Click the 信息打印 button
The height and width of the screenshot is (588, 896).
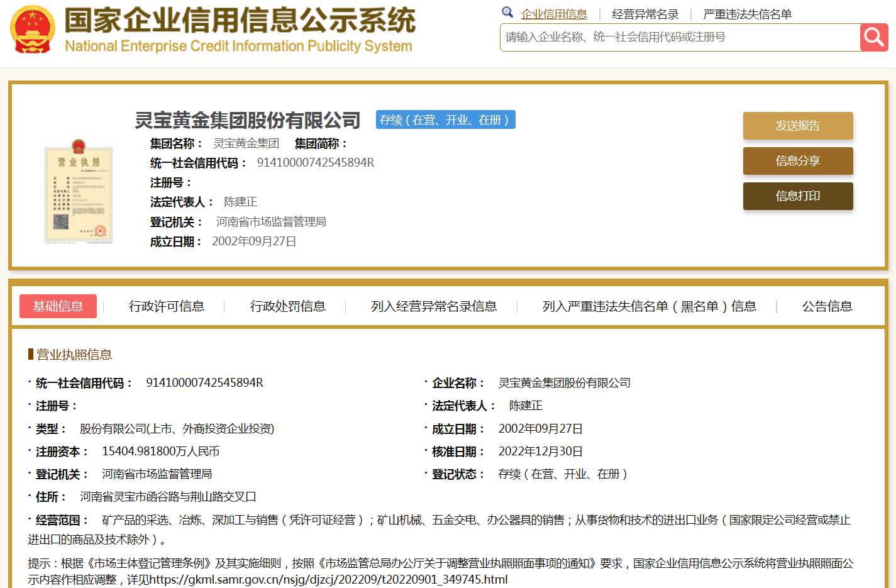pos(797,196)
